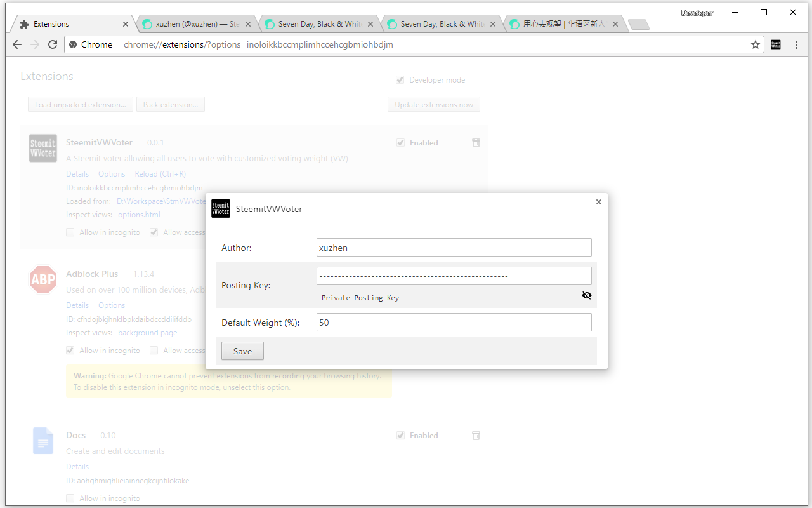Close the xuzhen (@xuzhen) tab
Viewport: 812px width, 508px height.
coord(248,24)
